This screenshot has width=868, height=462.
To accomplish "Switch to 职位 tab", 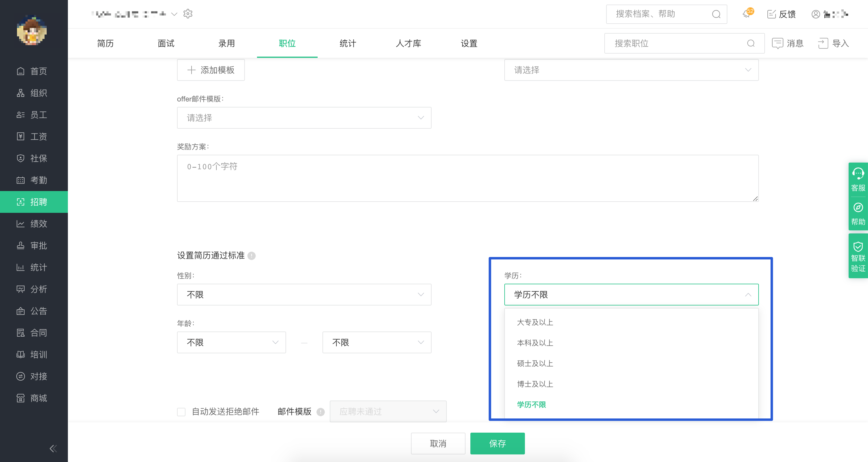I will click(287, 43).
